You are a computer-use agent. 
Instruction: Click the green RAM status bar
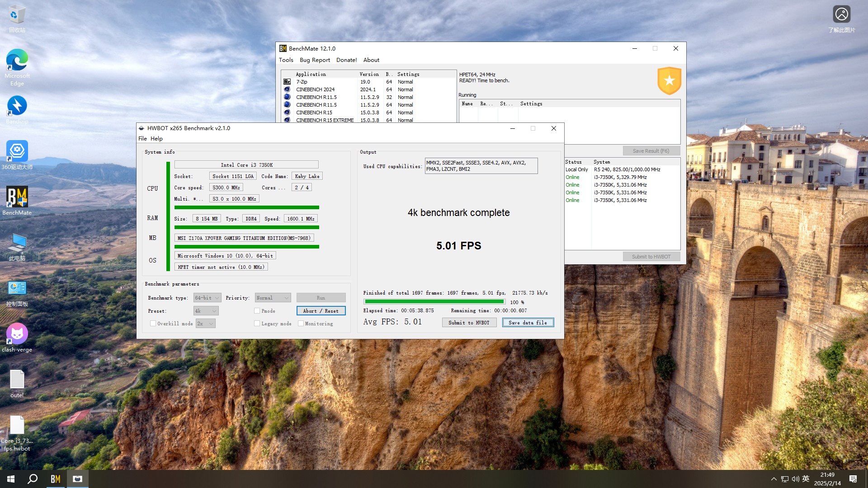[247, 227]
